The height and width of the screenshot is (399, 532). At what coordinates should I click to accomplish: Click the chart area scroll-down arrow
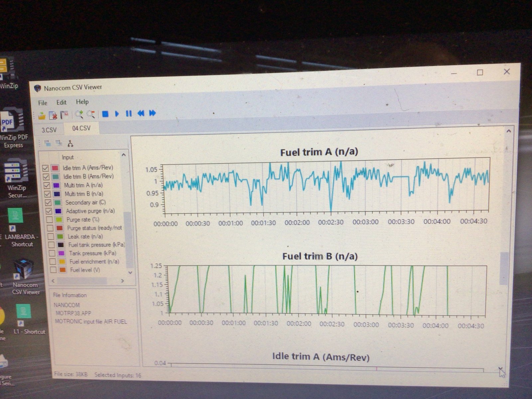pyautogui.click(x=501, y=368)
